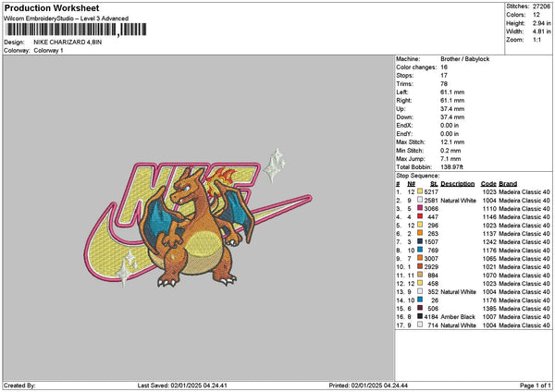Click the 'Up:' extent label
The height and width of the screenshot is (392, 555).
(401, 109)
